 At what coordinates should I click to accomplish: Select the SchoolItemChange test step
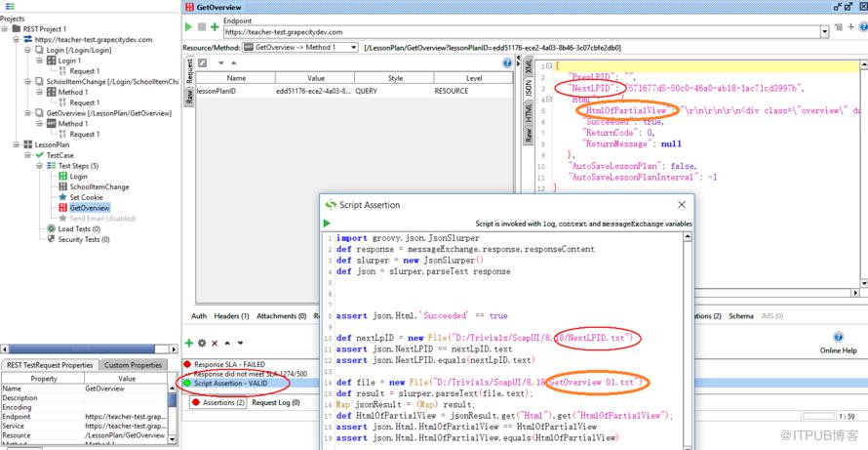[99, 186]
